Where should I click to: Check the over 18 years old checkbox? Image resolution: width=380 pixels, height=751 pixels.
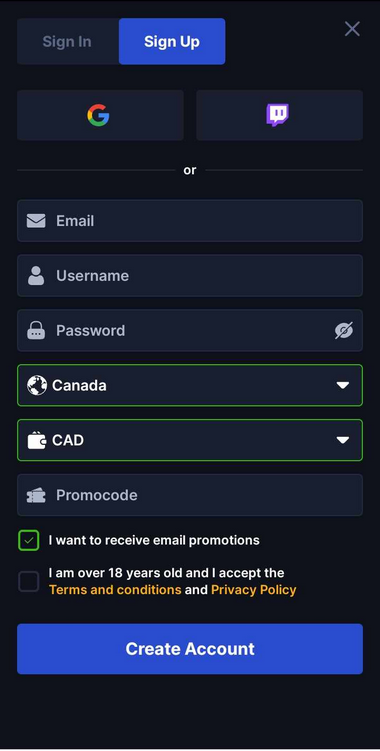pyautogui.click(x=29, y=582)
